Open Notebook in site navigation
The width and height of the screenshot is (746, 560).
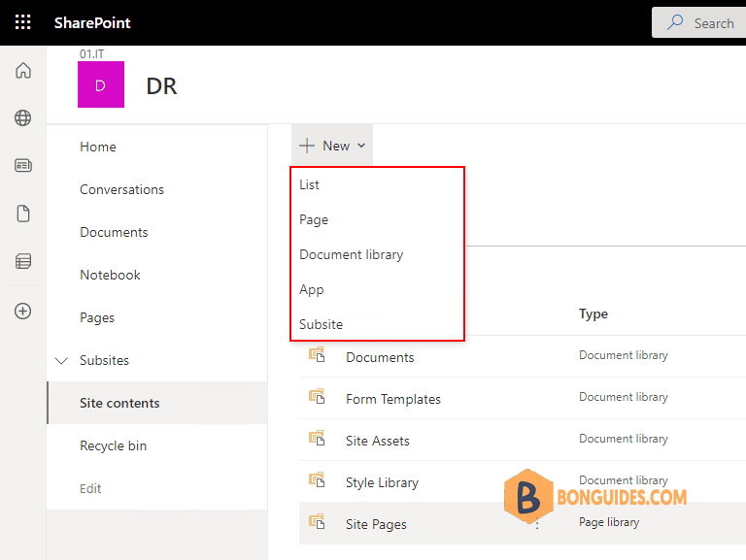coord(110,276)
